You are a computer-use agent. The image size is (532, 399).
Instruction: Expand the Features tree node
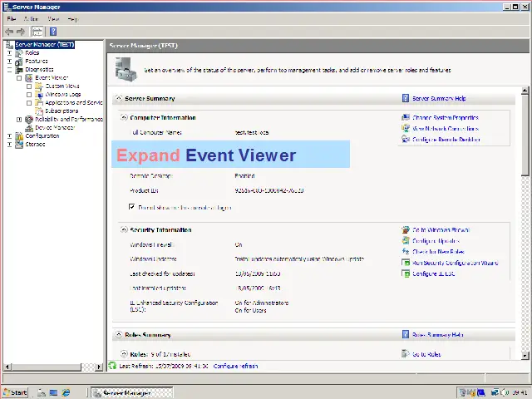click(x=9, y=62)
